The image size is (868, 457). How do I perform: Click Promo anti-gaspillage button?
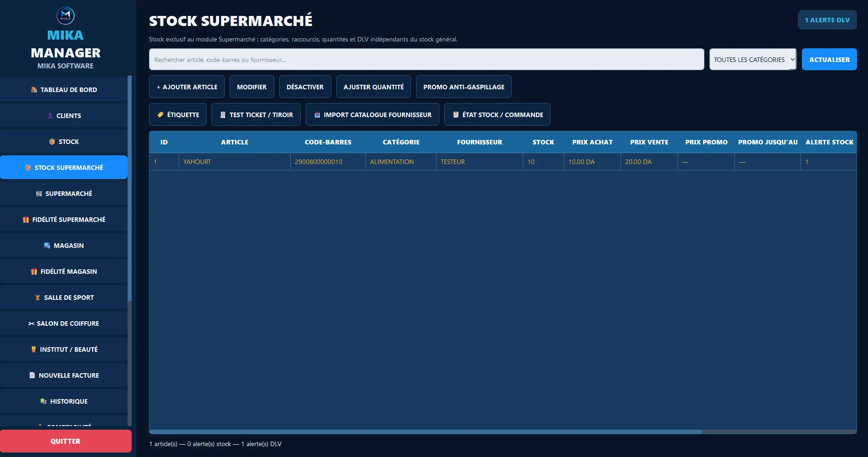click(x=464, y=87)
